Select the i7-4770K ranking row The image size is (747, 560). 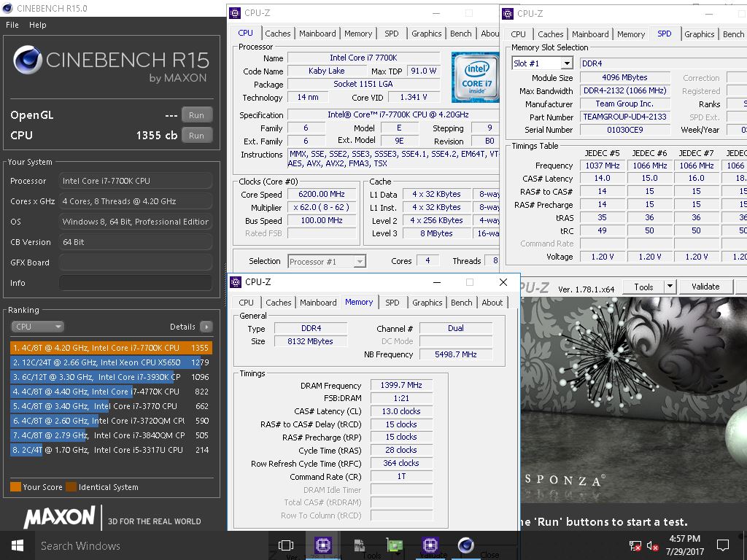tap(111, 392)
